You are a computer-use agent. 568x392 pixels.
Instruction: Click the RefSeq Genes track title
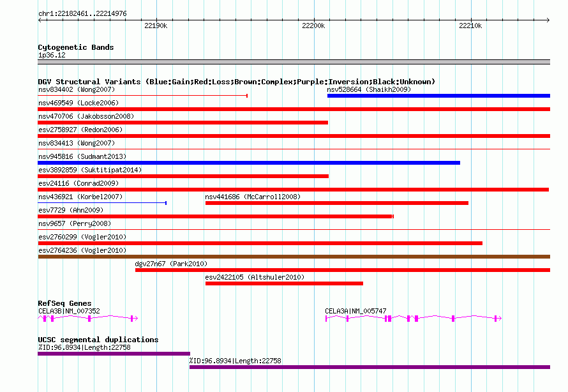[64, 303]
